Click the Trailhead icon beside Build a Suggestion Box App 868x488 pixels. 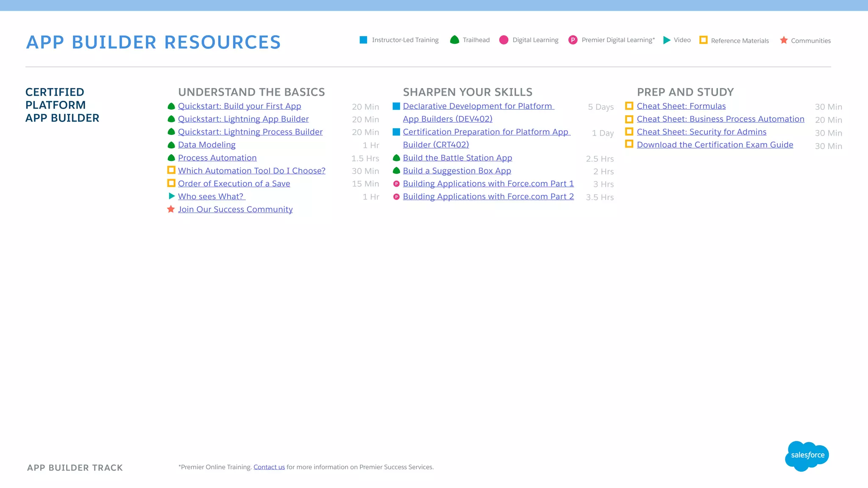(x=396, y=171)
